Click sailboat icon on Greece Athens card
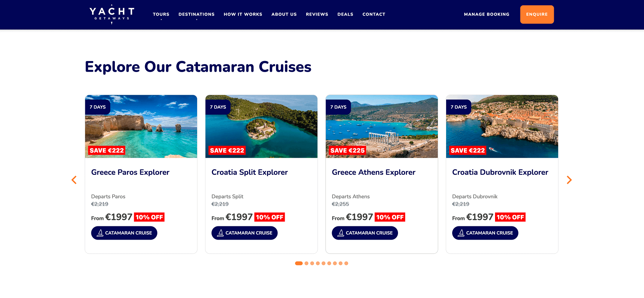Image resolution: width=644 pixels, height=298 pixels. (x=341, y=233)
